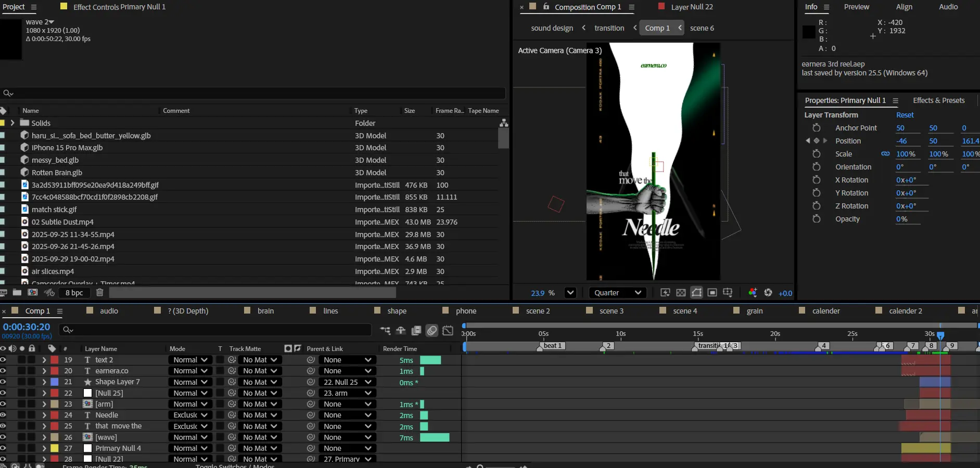Viewport: 980px width, 468px height.
Task: Expand the Solids folder
Action: coord(12,123)
